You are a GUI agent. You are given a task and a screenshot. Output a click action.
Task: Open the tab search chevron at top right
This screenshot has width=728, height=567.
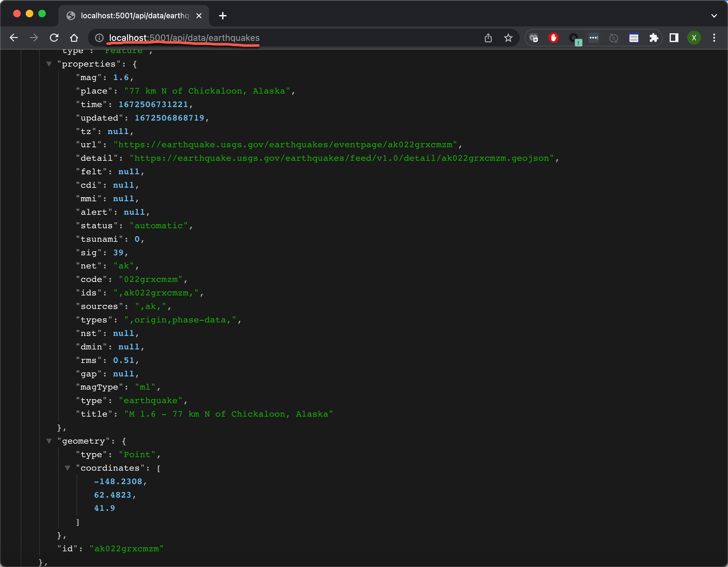pyautogui.click(x=713, y=16)
